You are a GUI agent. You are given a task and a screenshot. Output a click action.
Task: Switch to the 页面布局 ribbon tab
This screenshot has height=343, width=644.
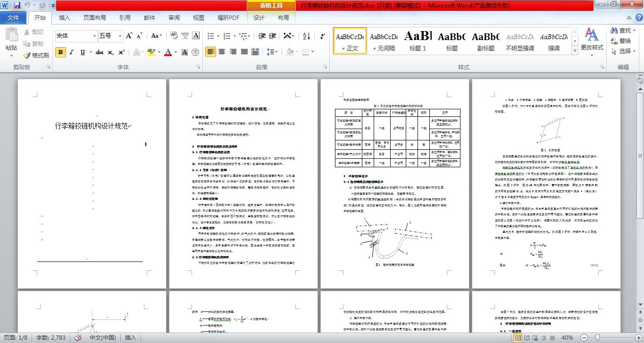click(94, 18)
